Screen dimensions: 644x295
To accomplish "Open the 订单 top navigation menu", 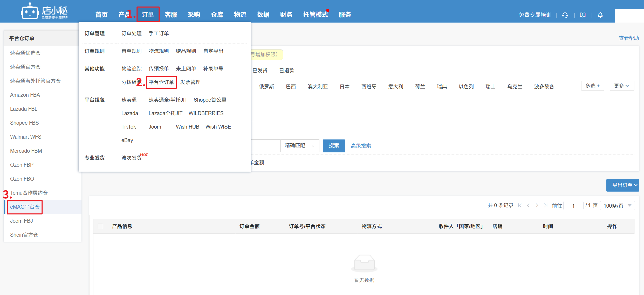I will click(x=148, y=15).
